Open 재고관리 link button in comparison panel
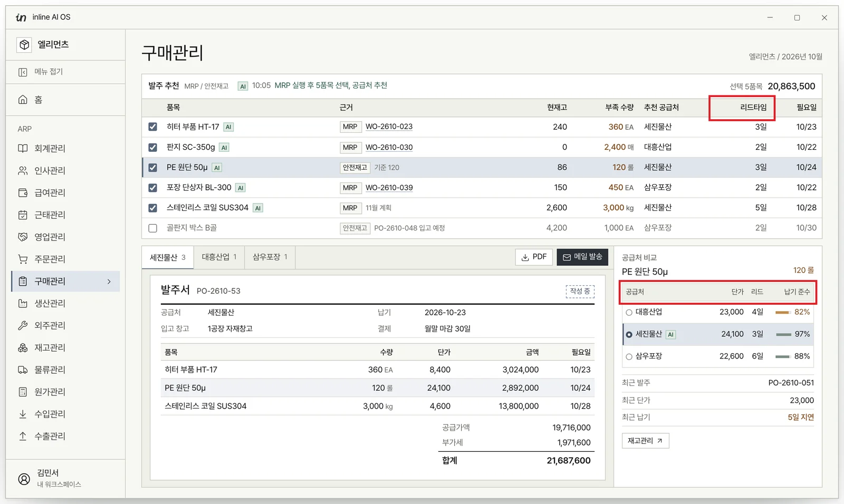The height and width of the screenshot is (504, 844). pos(645,441)
